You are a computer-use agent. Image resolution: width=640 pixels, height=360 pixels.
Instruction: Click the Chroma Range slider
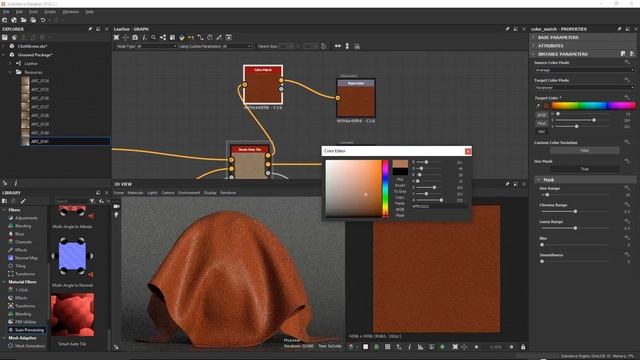575,211
